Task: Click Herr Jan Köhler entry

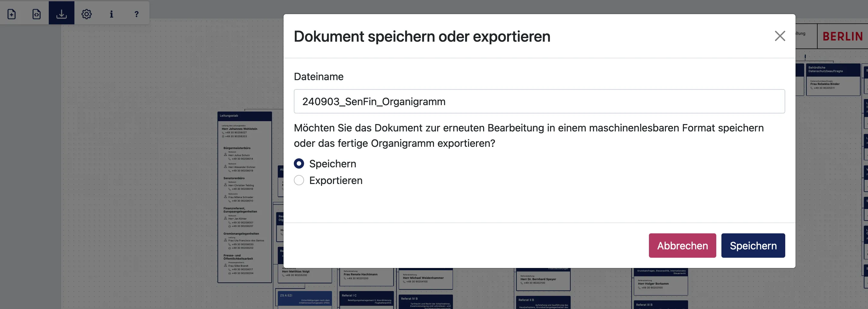Action: pyautogui.click(x=237, y=219)
